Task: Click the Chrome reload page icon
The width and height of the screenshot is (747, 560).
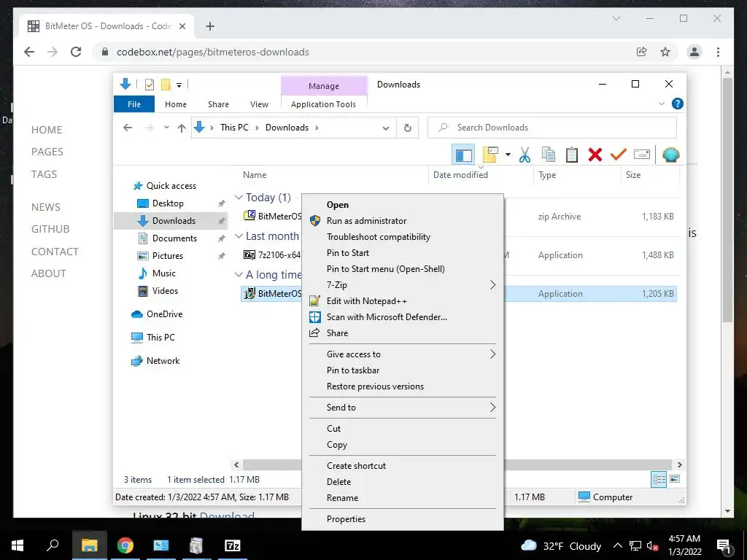Action: click(76, 52)
